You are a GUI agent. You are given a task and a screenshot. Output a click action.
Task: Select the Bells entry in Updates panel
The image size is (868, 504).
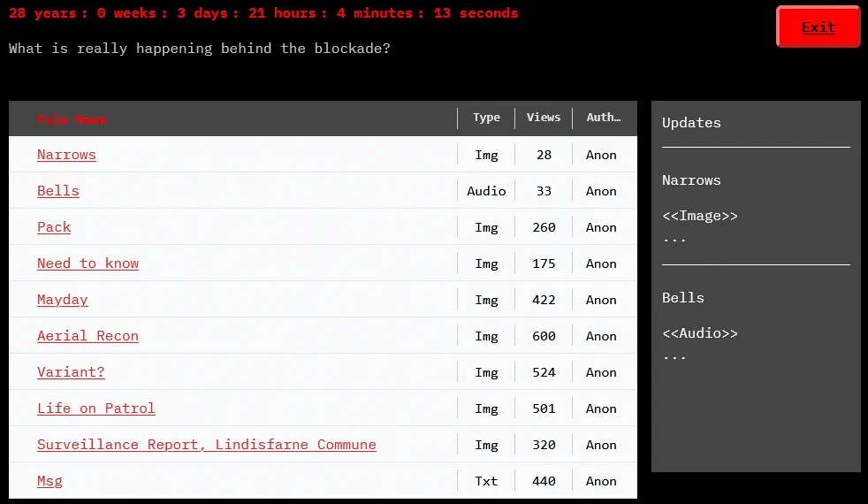click(683, 298)
